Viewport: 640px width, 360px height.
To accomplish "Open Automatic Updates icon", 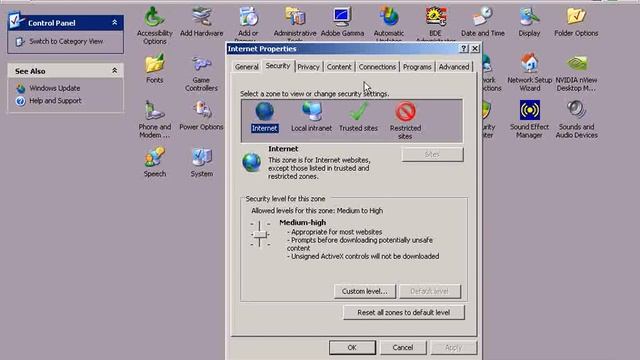I will [x=389, y=24].
